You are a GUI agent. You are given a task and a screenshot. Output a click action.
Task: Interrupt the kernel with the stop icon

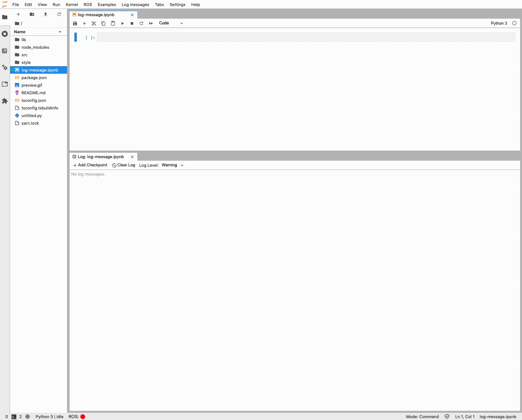(x=132, y=23)
